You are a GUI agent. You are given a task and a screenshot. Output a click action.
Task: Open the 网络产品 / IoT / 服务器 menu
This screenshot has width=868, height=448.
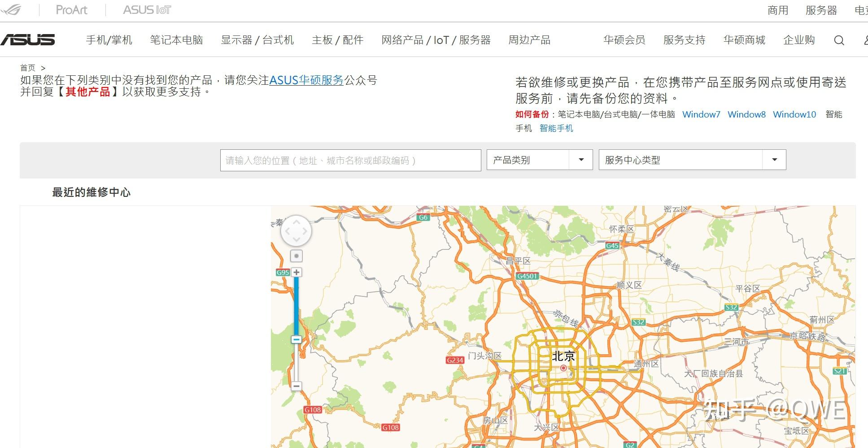coord(436,40)
